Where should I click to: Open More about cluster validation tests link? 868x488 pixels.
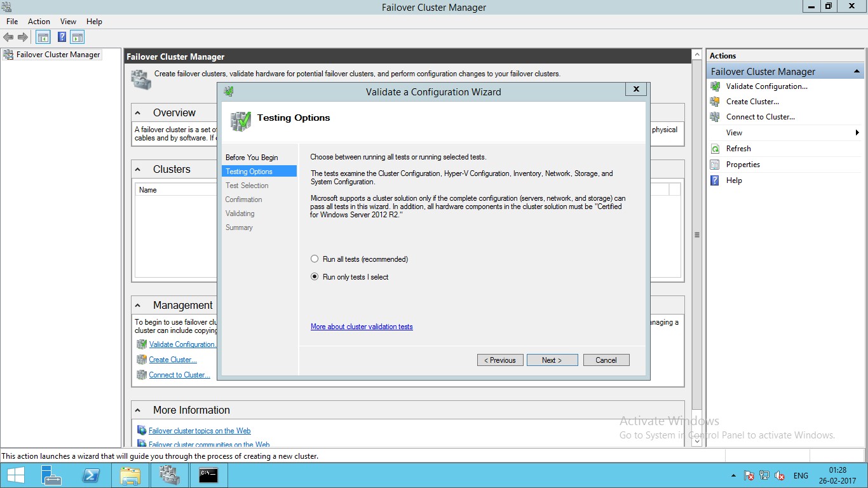coord(362,327)
